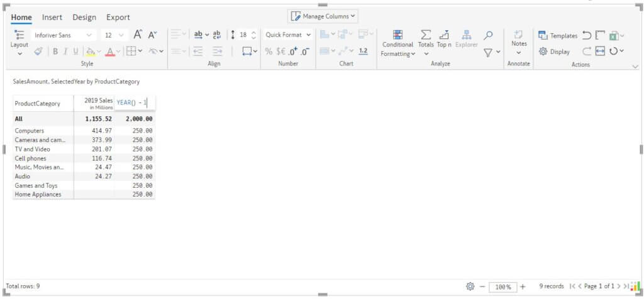This screenshot has height=299, width=644.
Task: Click the Totals sigma icon
Action: coord(426,35)
